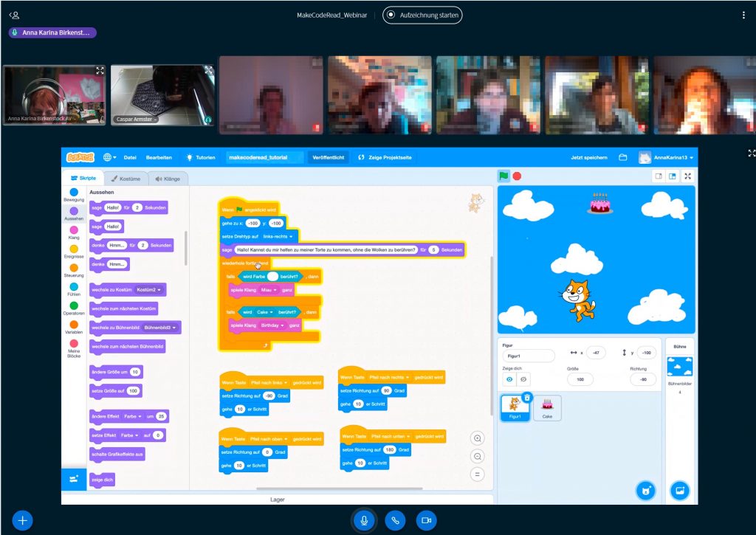Open Miau dropdown in spiele Klang block
Screen dimensions: 756x535
[x=269, y=290]
